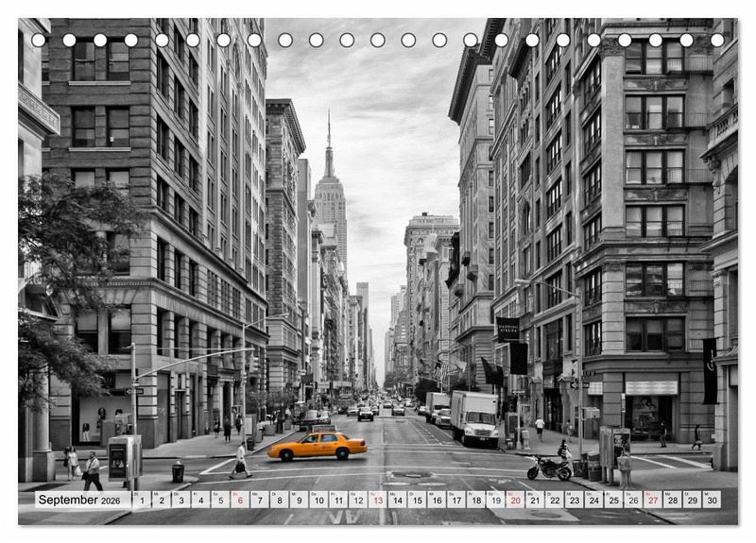
Task: Select day 24 on the calendar
Action: (593, 500)
